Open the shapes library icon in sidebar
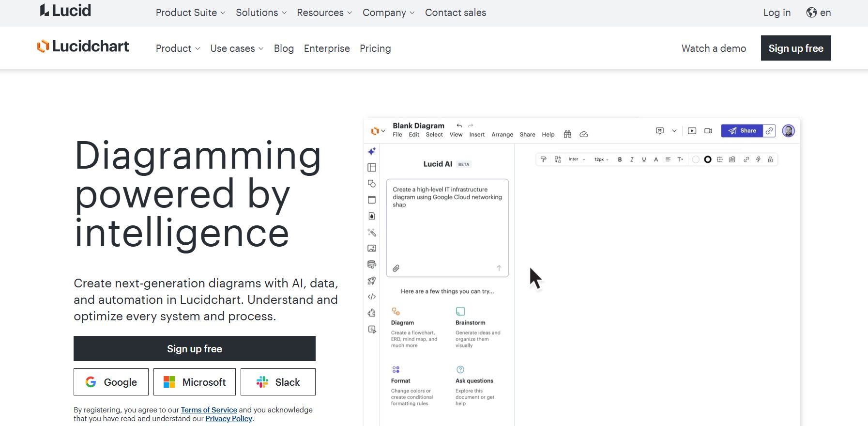This screenshot has width=868, height=426. click(x=372, y=184)
